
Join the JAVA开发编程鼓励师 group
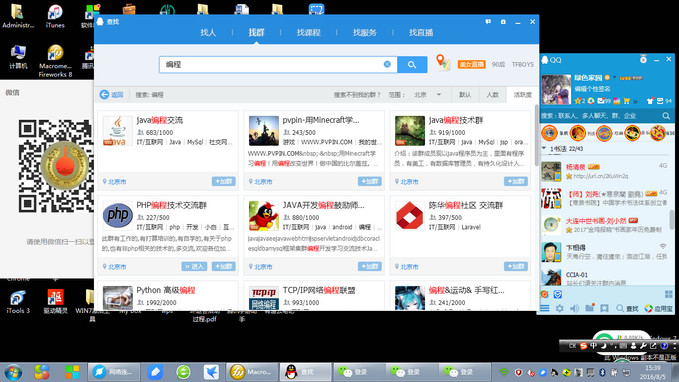(x=369, y=266)
